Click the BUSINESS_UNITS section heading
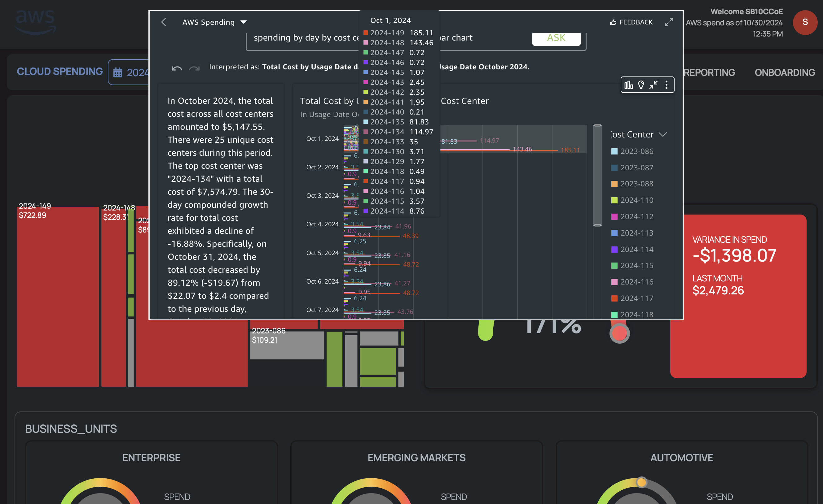The image size is (823, 504). pos(71,428)
